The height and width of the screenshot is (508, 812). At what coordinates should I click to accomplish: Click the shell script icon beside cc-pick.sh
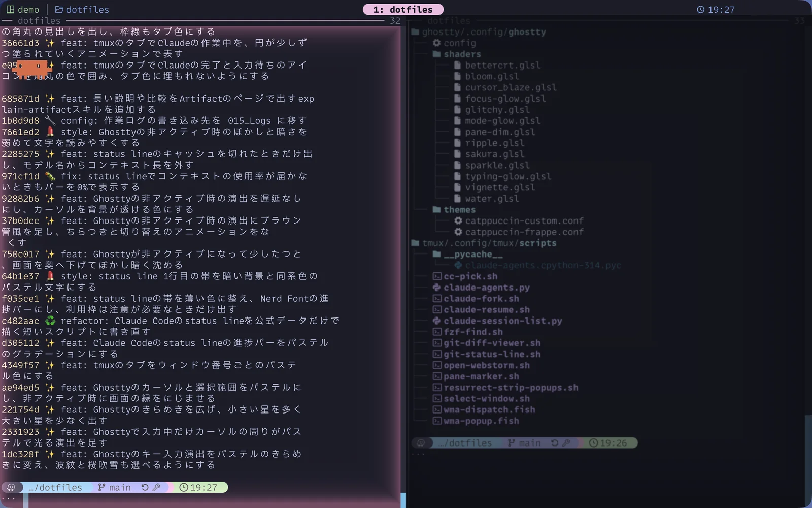click(x=436, y=276)
